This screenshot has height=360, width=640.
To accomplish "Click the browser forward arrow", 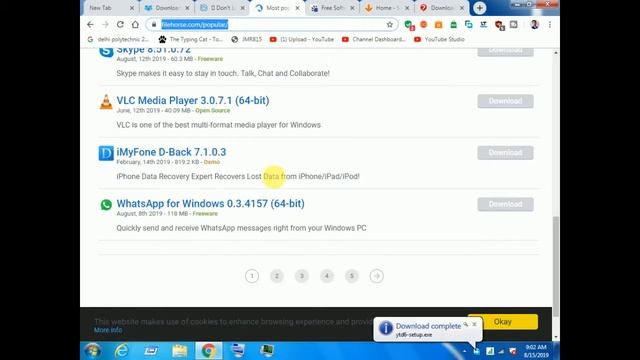I will pyautogui.click(x=105, y=24).
